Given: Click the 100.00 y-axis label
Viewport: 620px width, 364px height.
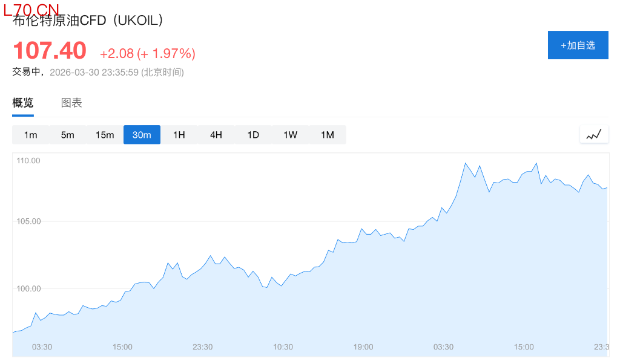Looking at the screenshot, I should [x=28, y=288].
